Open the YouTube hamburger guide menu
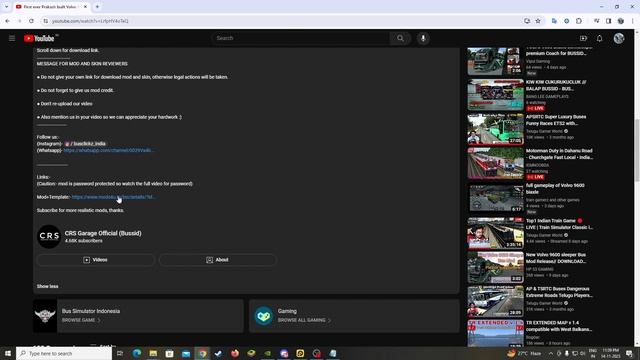 click(12, 38)
